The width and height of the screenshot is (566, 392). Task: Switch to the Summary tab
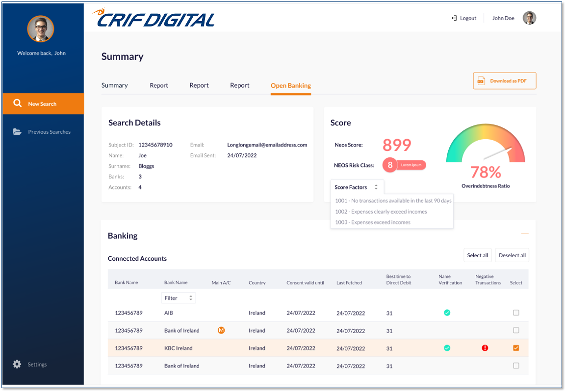click(x=114, y=85)
